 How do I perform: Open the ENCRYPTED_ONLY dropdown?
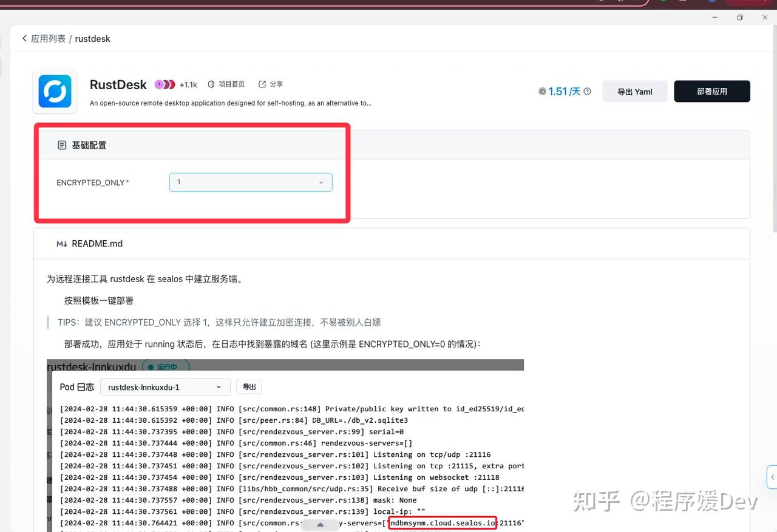coord(250,182)
